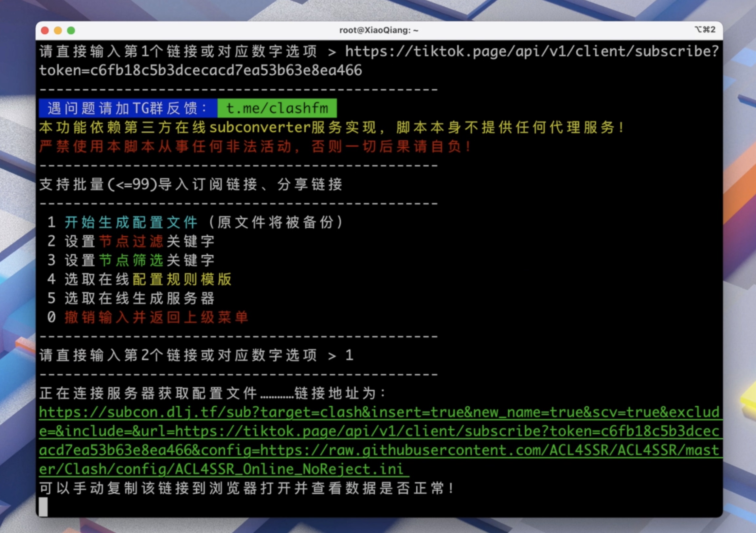
Task: Click the ⌥⌘2 shortcut indicator
Action: coord(705,30)
